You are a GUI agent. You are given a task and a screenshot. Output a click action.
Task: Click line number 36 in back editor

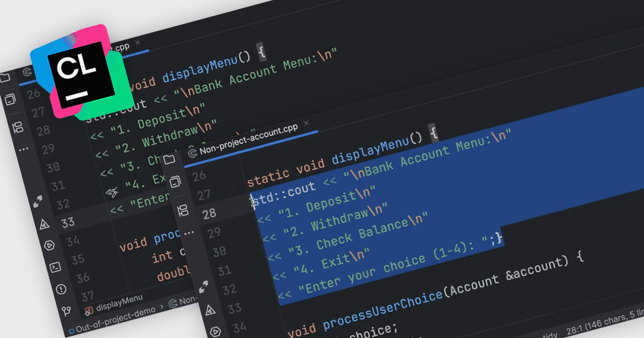(83, 278)
